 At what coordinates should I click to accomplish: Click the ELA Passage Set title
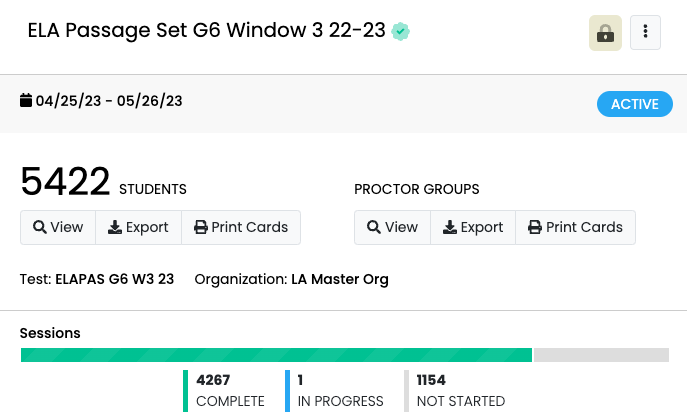(x=206, y=31)
